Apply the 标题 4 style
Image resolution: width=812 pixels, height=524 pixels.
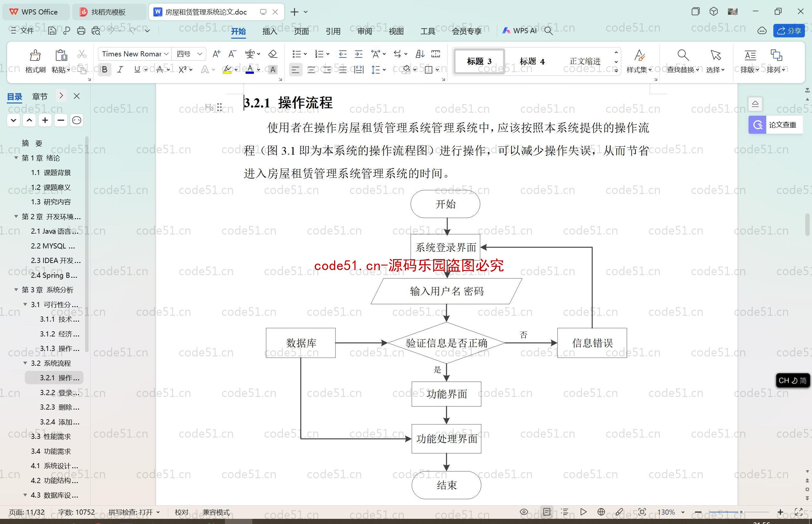532,61
